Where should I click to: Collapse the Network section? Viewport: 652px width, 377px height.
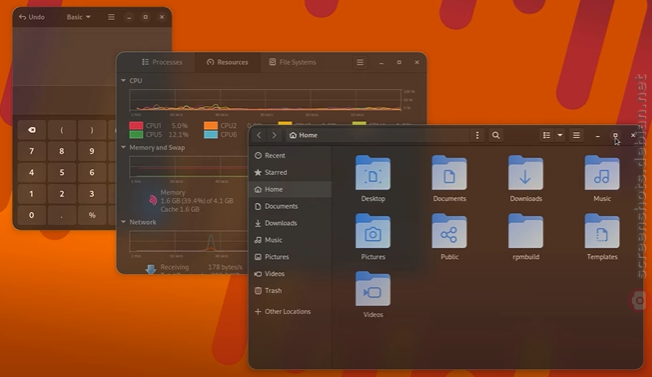click(123, 222)
